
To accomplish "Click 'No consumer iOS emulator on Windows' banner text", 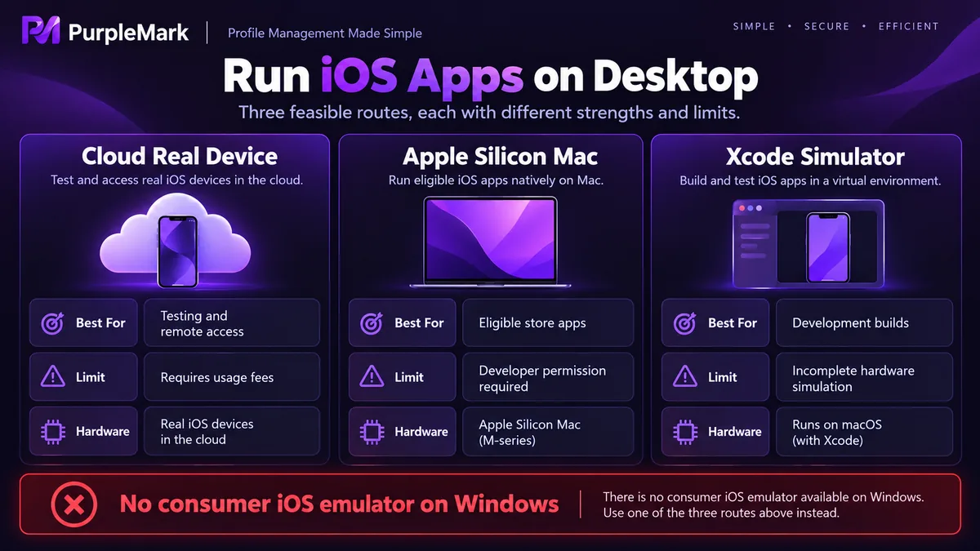I will 340,504.
